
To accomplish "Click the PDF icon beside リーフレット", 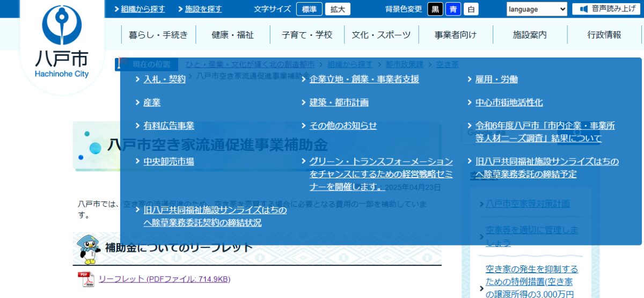I will click(x=85, y=280).
